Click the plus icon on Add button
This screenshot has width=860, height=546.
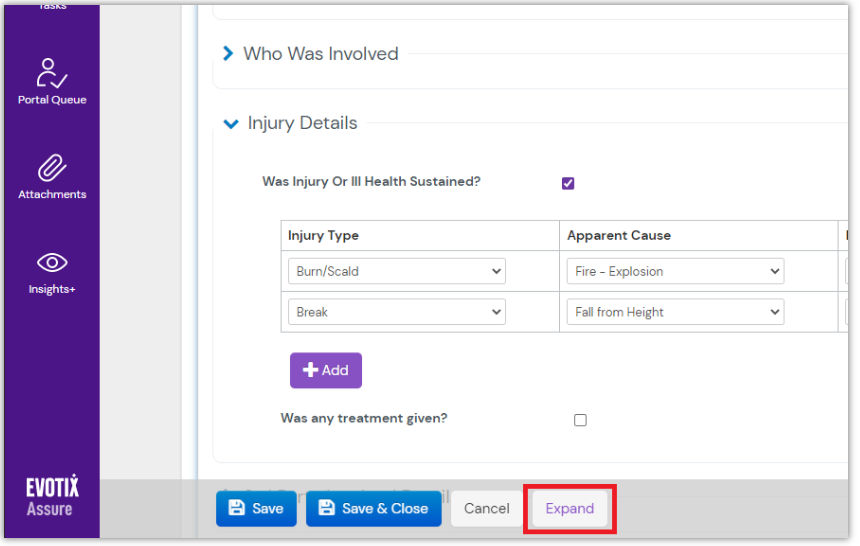coord(310,370)
